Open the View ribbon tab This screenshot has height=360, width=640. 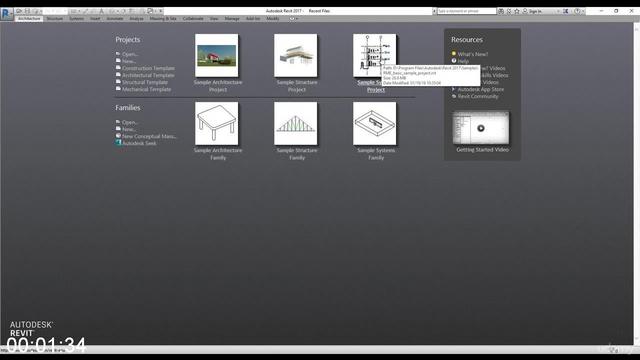[x=214, y=18]
